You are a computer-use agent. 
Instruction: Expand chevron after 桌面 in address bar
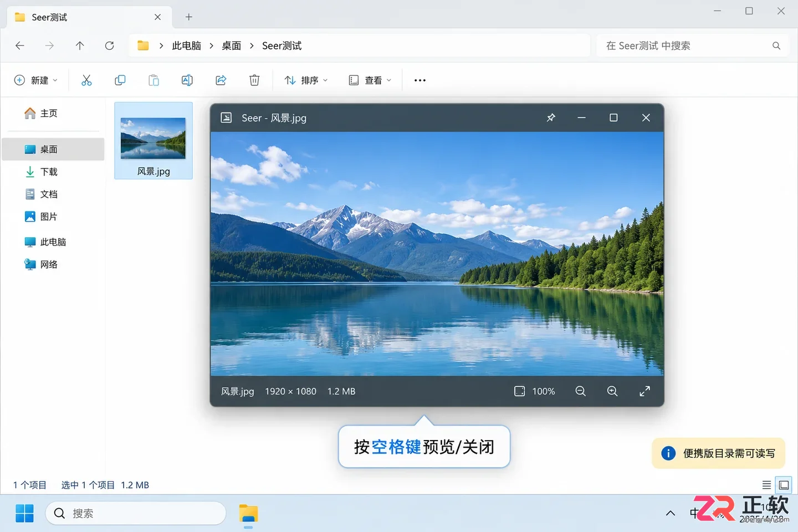click(x=252, y=45)
